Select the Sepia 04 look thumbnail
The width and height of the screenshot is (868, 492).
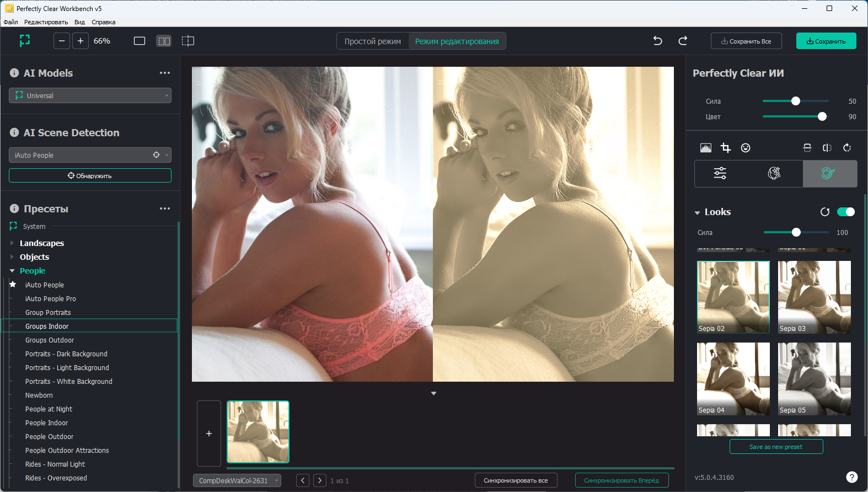point(733,378)
